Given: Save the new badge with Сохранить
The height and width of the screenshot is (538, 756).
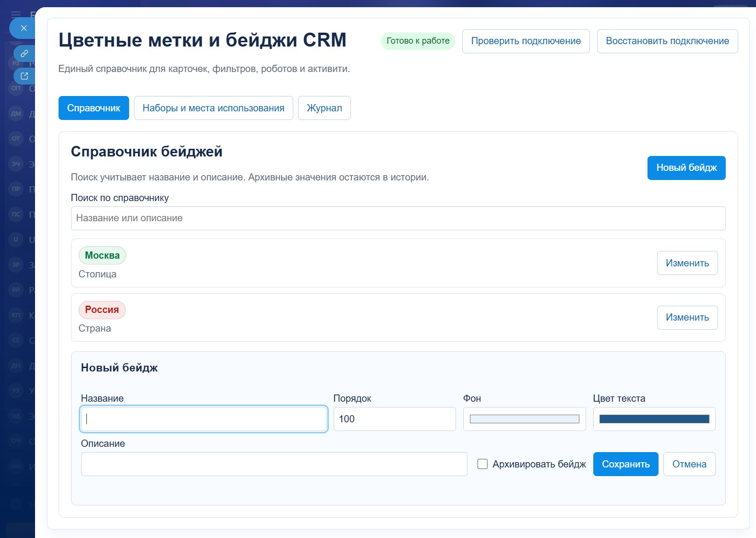Looking at the screenshot, I should (x=625, y=464).
